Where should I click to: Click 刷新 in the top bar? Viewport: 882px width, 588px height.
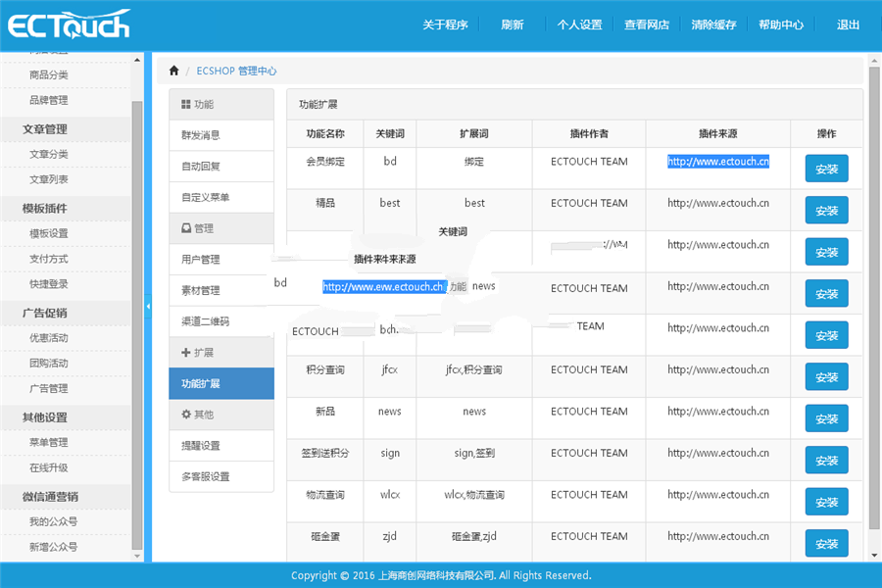pos(512,24)
